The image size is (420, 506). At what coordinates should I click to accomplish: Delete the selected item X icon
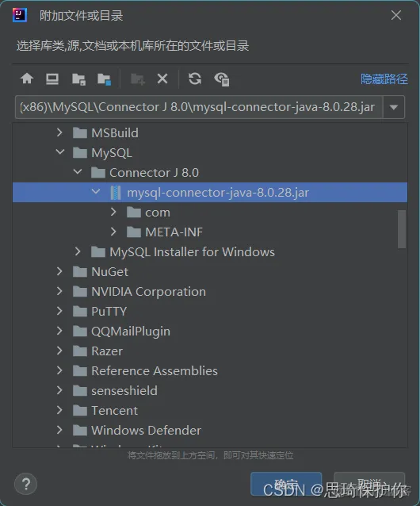[x=162, y=79]
